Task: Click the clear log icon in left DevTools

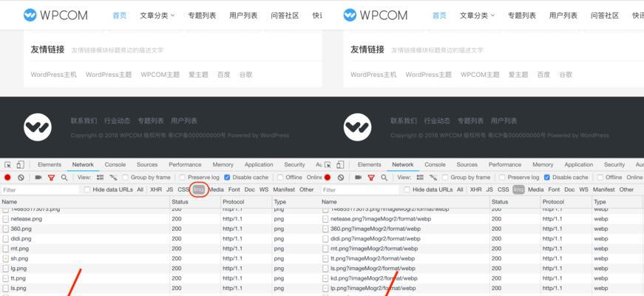Action: pos(21,178)
